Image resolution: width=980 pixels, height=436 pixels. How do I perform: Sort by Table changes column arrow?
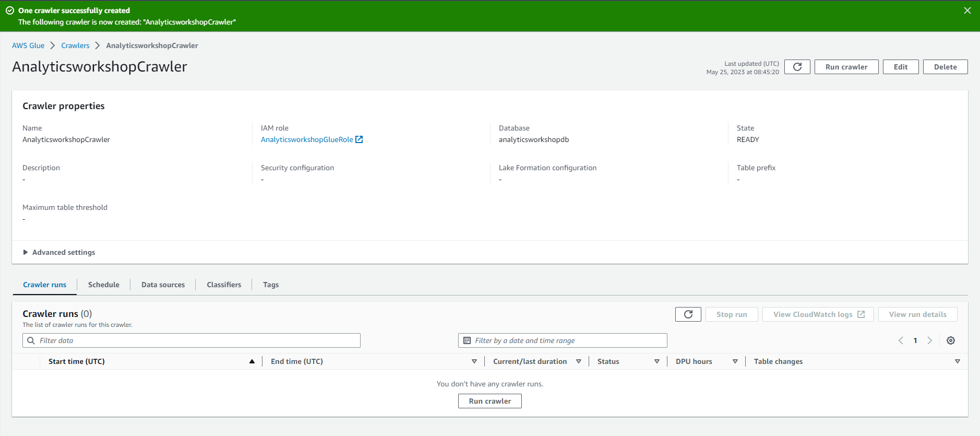[x=958, y=361]
